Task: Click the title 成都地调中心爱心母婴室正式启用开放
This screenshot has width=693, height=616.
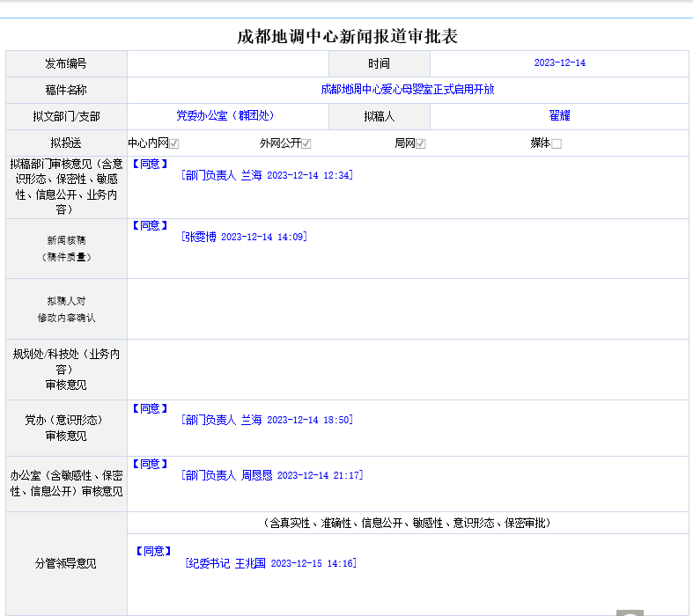Action: point(408,90)
